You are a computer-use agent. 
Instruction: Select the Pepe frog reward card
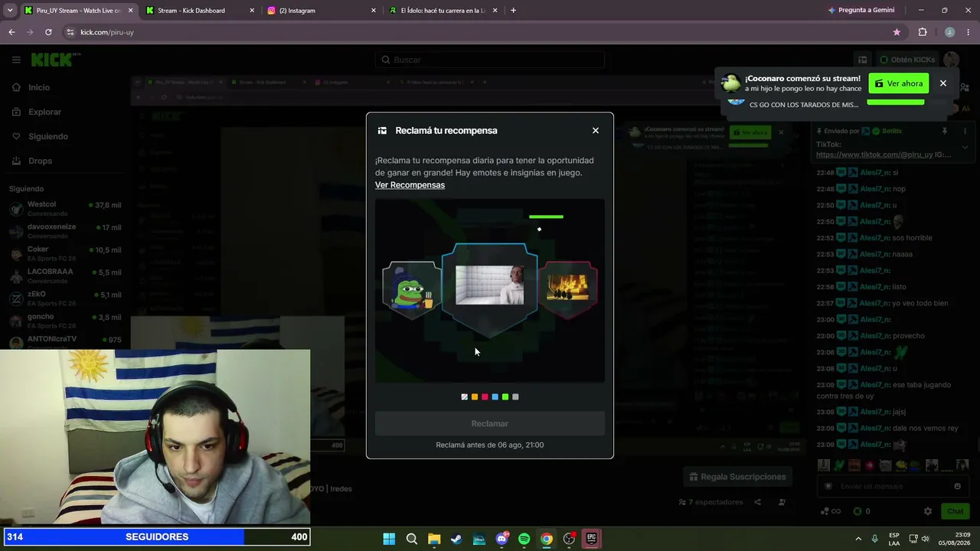(412, 290)
